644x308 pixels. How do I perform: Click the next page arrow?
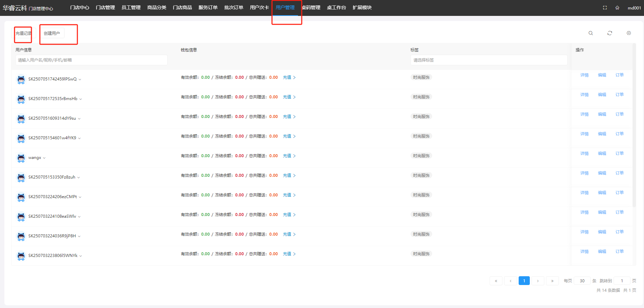tap(538, 281)
